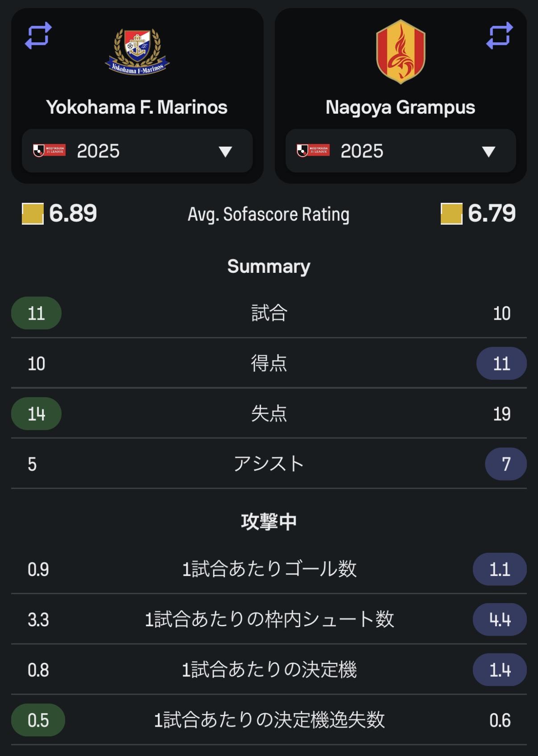Click the green 11 matches badge

click(37, 313)
